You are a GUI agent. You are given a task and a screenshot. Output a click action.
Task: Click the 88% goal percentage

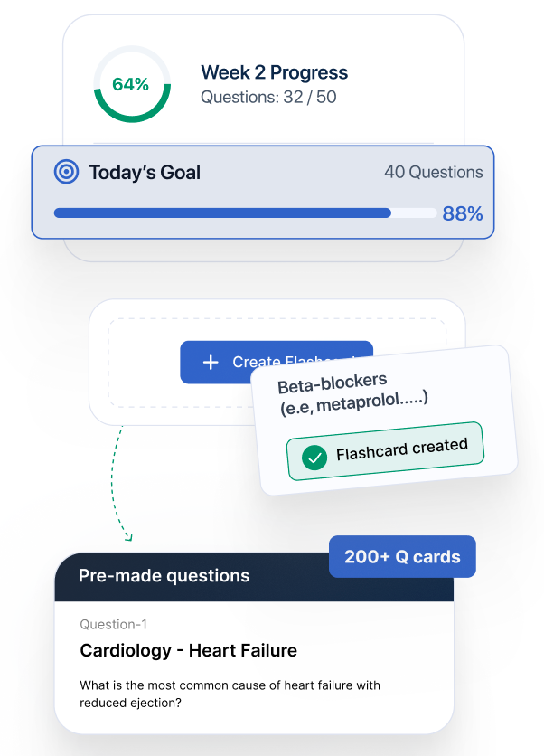point(462,214)
